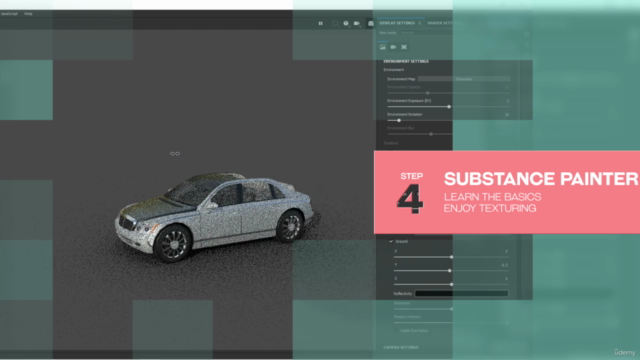The image size is (640, 360).
Task: Open the viewport settings frame icon tab
Action: (x=404, y=47)
